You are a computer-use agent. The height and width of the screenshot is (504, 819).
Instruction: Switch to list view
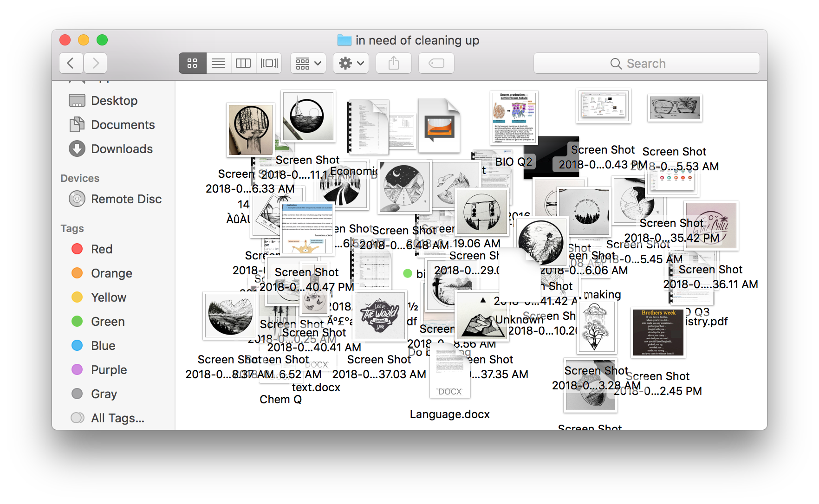click(x=218, y=63)
